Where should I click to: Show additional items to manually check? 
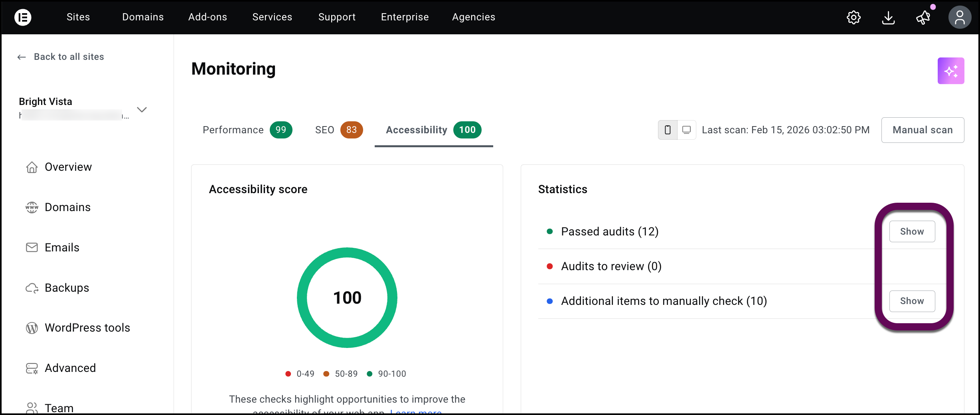point(912,301)
